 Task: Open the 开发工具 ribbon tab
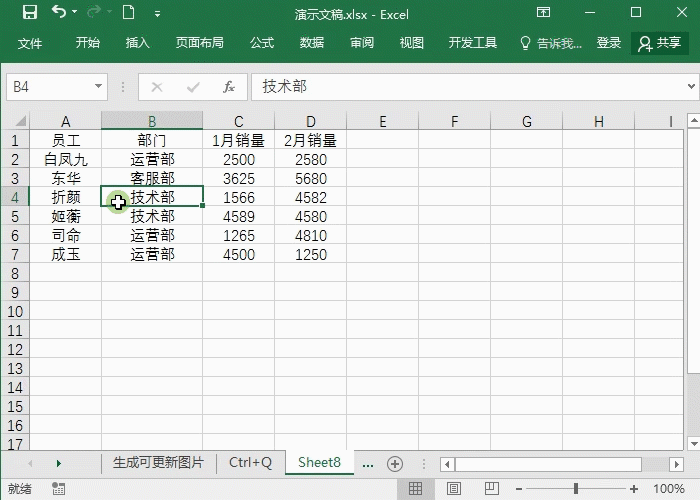click(473, 43)
